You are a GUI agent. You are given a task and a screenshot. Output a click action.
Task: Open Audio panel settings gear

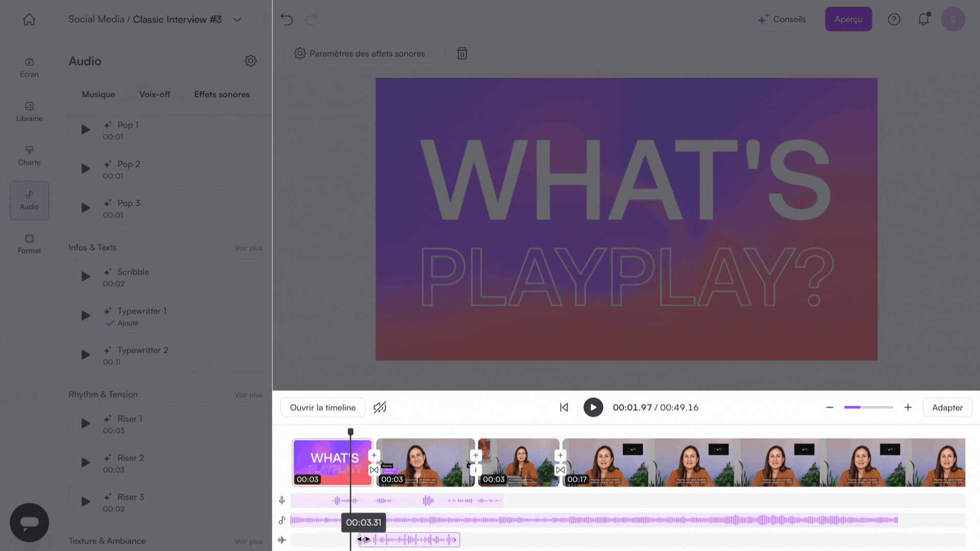[x=250, y=61]
